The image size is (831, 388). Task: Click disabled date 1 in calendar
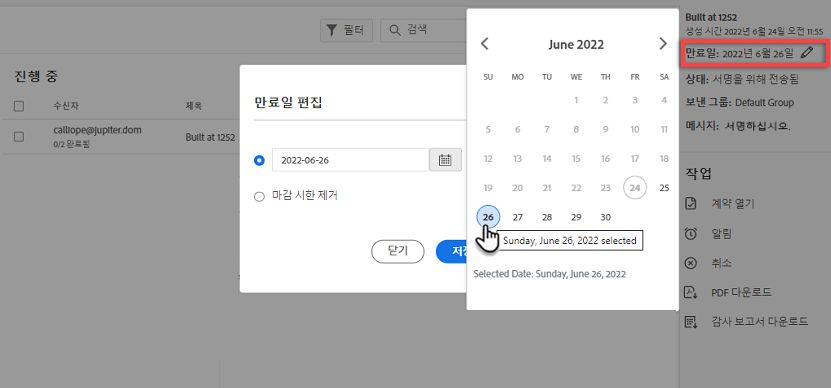pos(576,100)
